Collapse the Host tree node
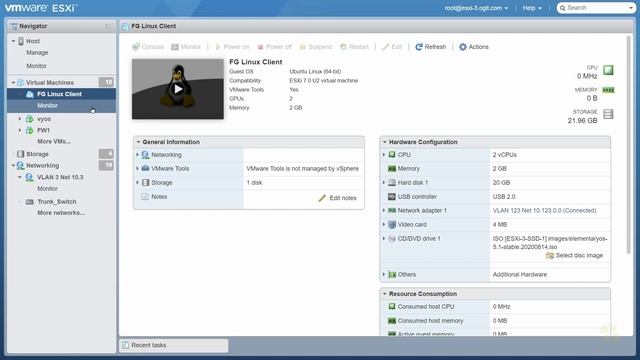This screenshot has width=640, height=360. coord(13,41)
